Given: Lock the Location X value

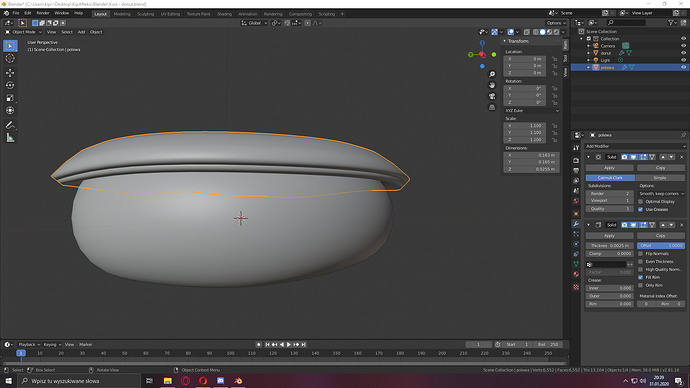Looking at the screenshot, I should click(x=554, y=59).
